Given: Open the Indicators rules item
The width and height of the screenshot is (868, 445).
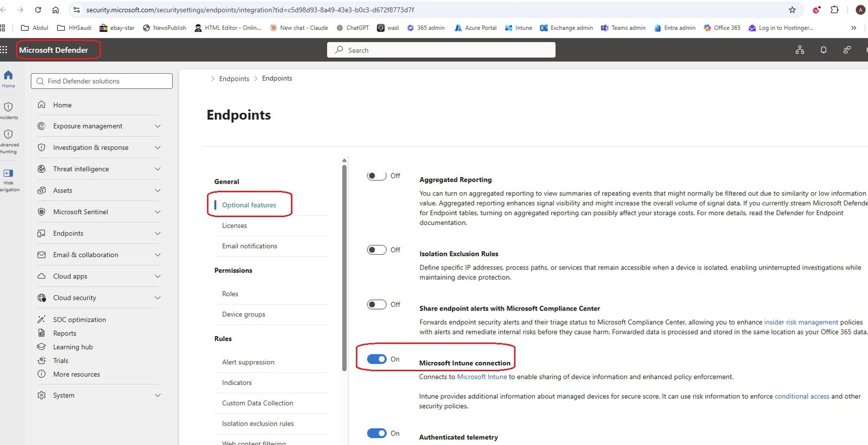Looking at the screenshot, I should (x=237, y=383).
